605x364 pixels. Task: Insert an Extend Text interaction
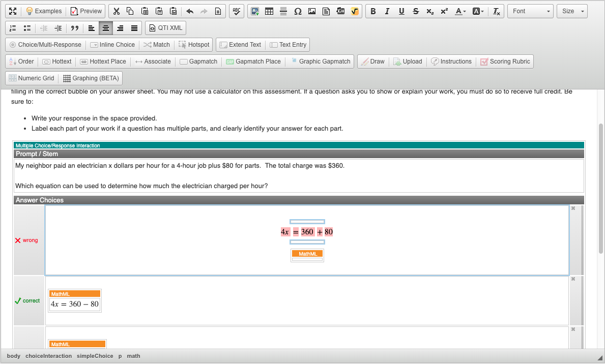[240, 45]
